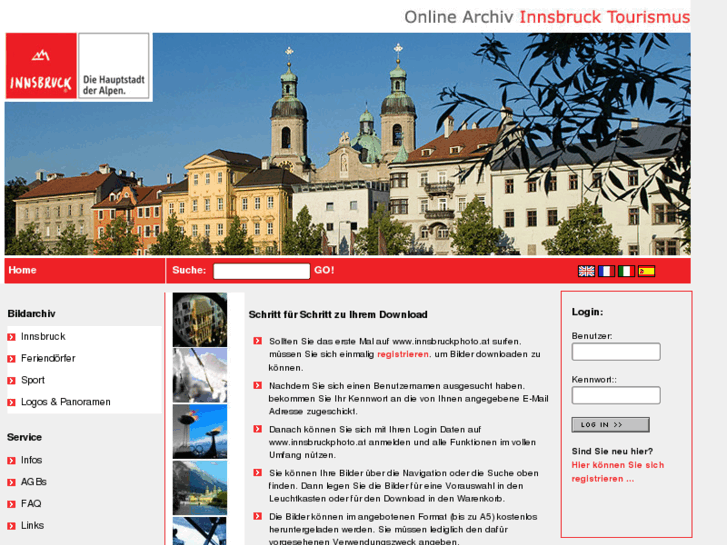Click red arrow icon beside Feriendörfer
This screenshot has height=545, width=727.
(12, 359)
